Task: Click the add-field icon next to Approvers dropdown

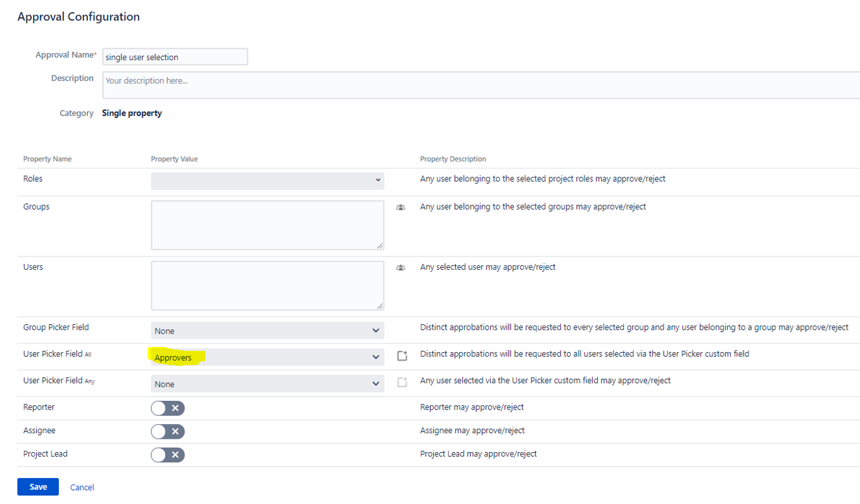Action: tap(402, 356)
